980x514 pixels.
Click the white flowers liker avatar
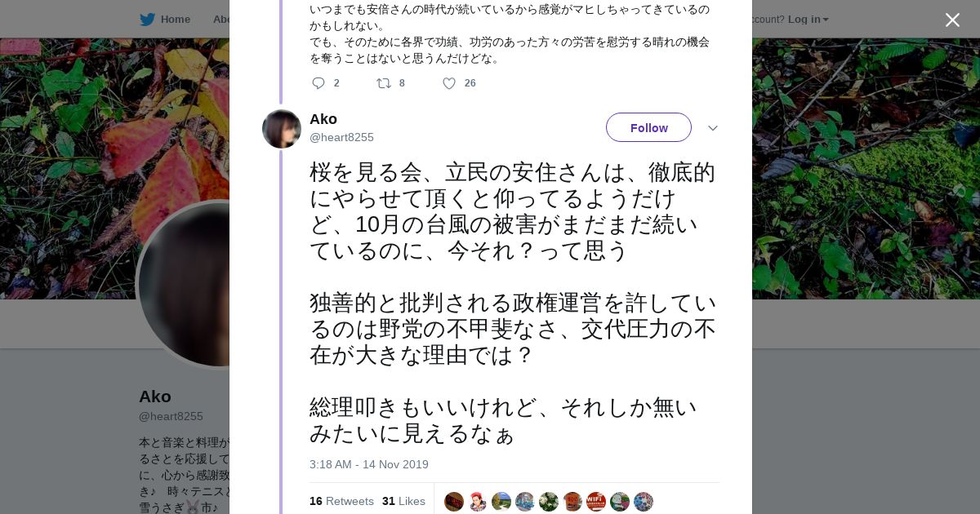click(x=549, y=502)
